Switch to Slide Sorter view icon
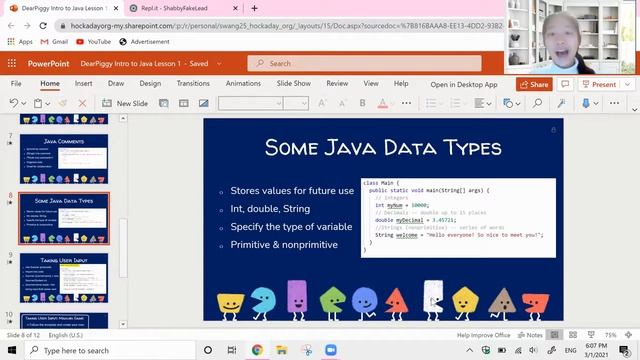 (573, 335)
